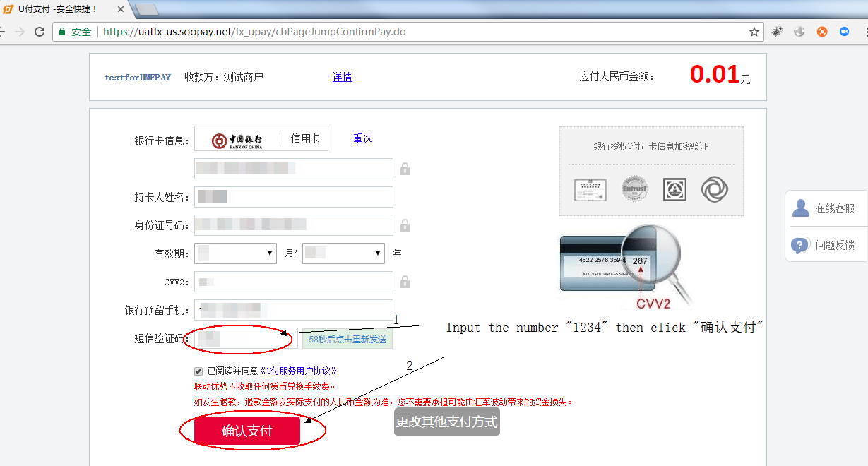This screenshot has height=466, width=868.
Task: Open the expiration month dropdown
Action: tap(235, 253)
